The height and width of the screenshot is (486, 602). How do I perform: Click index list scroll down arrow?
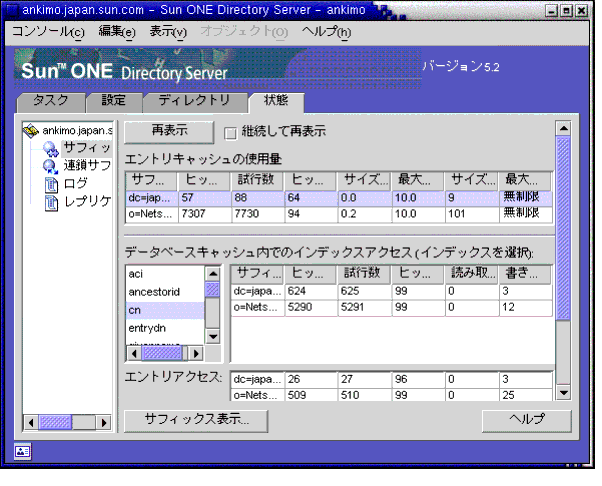click(213, 337)
